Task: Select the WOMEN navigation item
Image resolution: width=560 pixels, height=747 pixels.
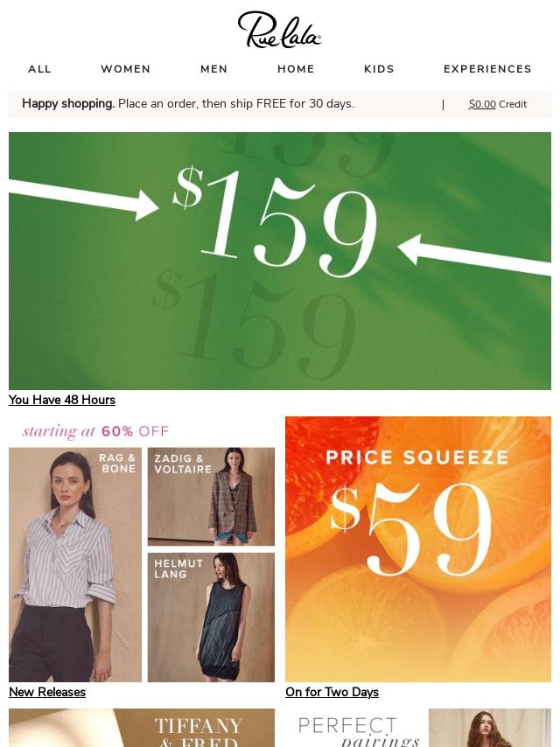Action: point(126,69)
